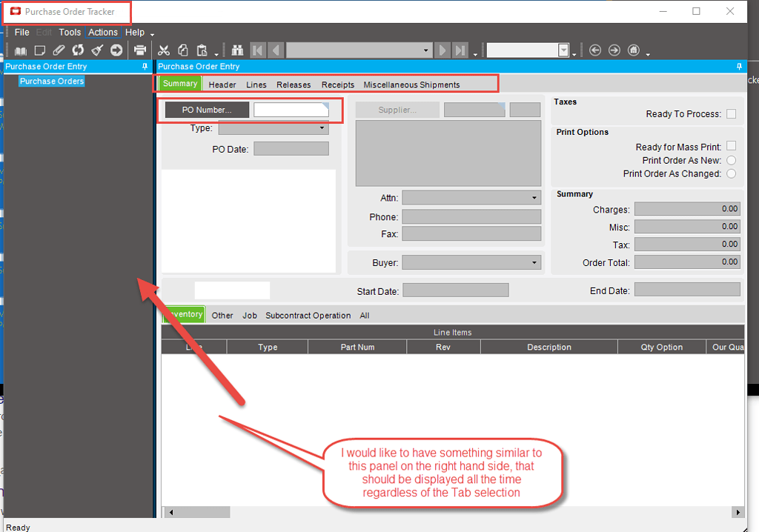This screenshot has height=532, width=759.
Task: Check the Ready for Mass Print box
Action: (732, 146)
